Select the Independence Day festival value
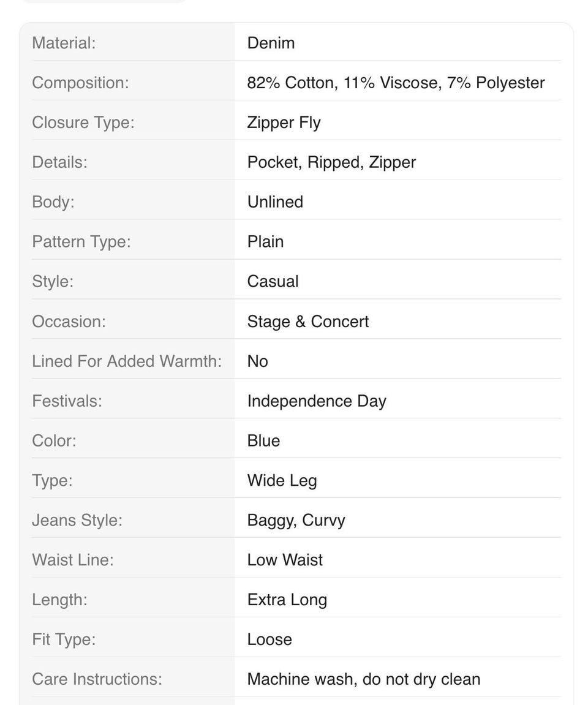The width and height of the screenshot is (588, 705). 317,401
